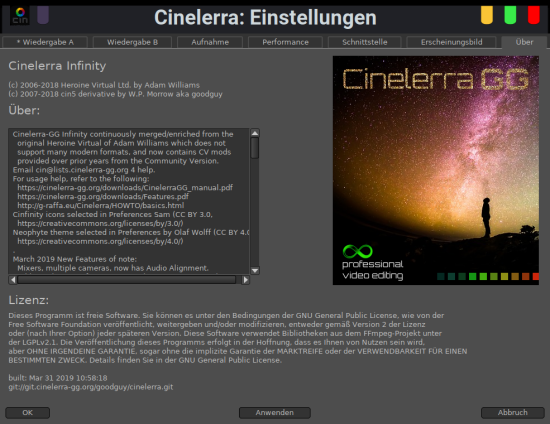The height and width of the screenshot is (424, 550).
Task: Click the git.cinelerra-gg.org repository text
Action: [91, 387]
